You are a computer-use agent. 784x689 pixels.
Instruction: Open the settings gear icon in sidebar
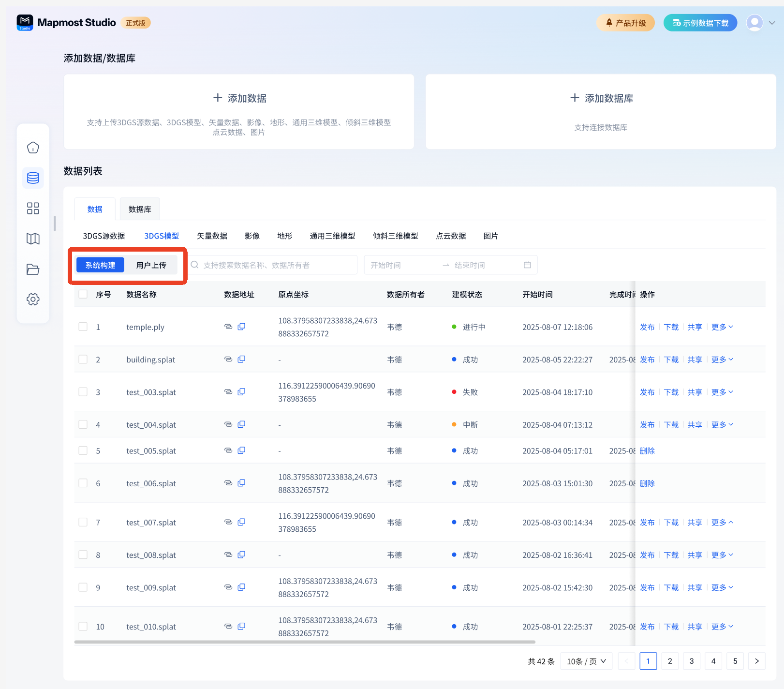[33, 299]
